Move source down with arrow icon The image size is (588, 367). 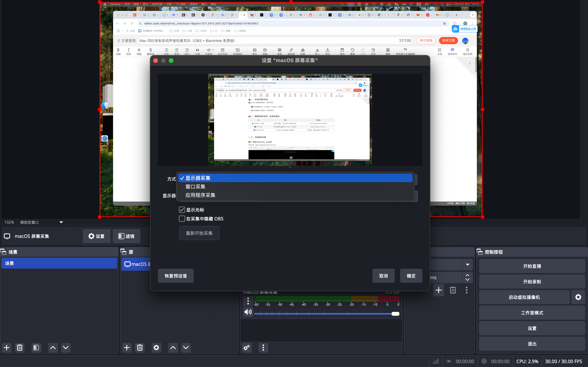186,348
